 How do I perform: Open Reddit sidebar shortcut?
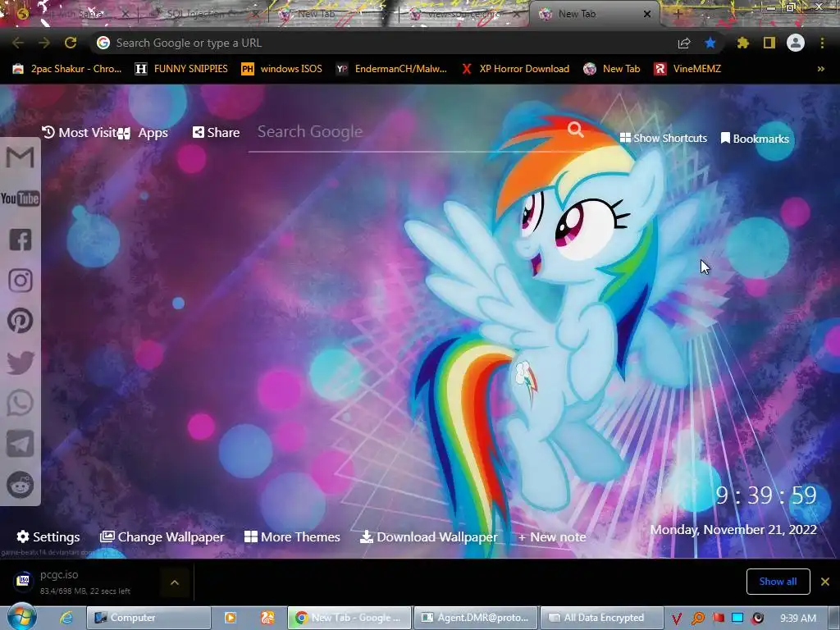pyautogui.click(x=21, y=485)
